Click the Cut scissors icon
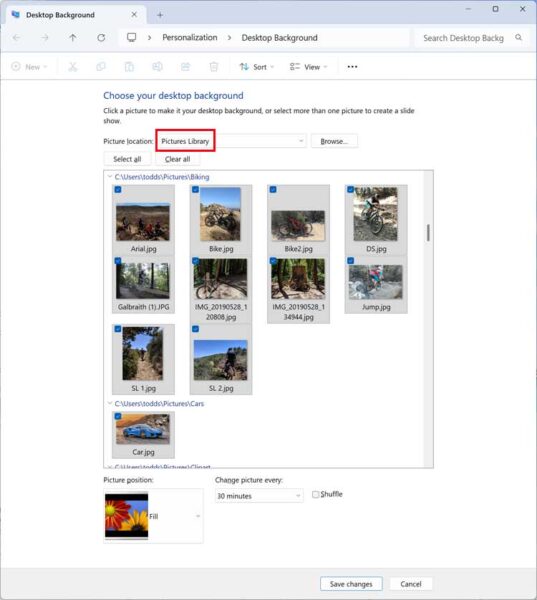537x600 pixels. point(72,67)
